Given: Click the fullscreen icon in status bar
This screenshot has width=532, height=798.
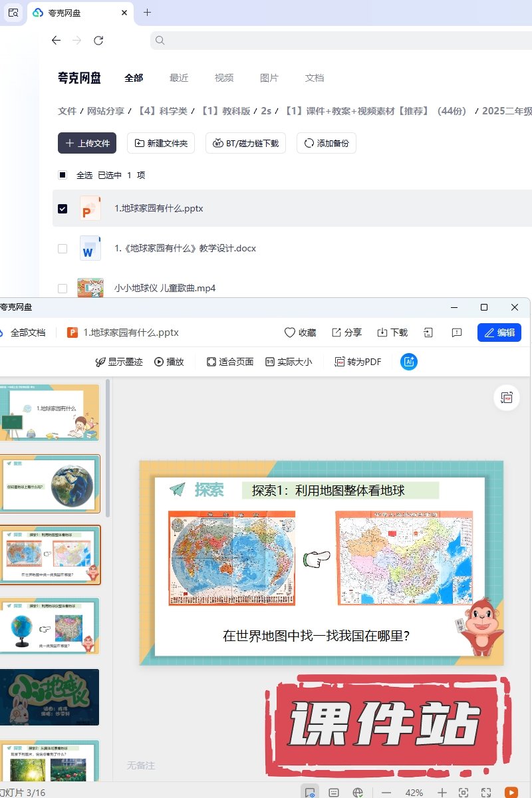Looking at the screenshot, I should pos(486,792).
